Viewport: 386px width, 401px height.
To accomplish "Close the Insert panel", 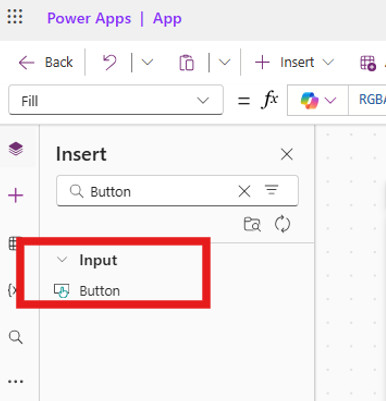I will pyautogui.click(x=287, y=154).
